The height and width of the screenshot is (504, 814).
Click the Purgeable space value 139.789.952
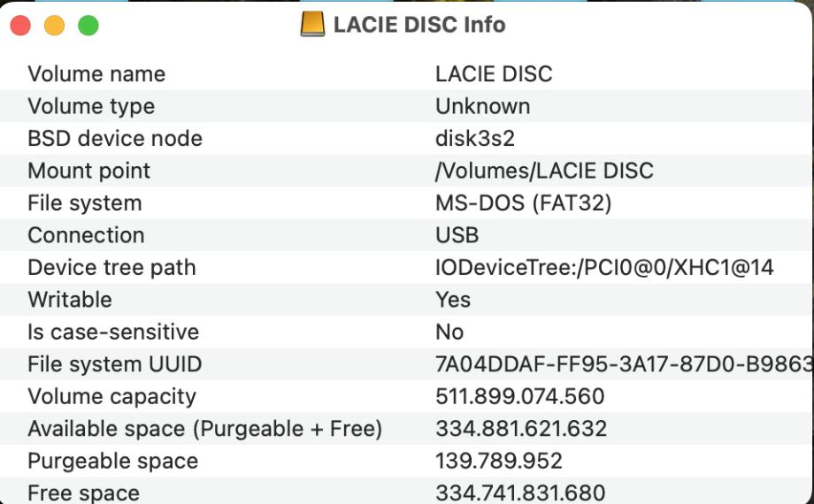click(499, 462)
